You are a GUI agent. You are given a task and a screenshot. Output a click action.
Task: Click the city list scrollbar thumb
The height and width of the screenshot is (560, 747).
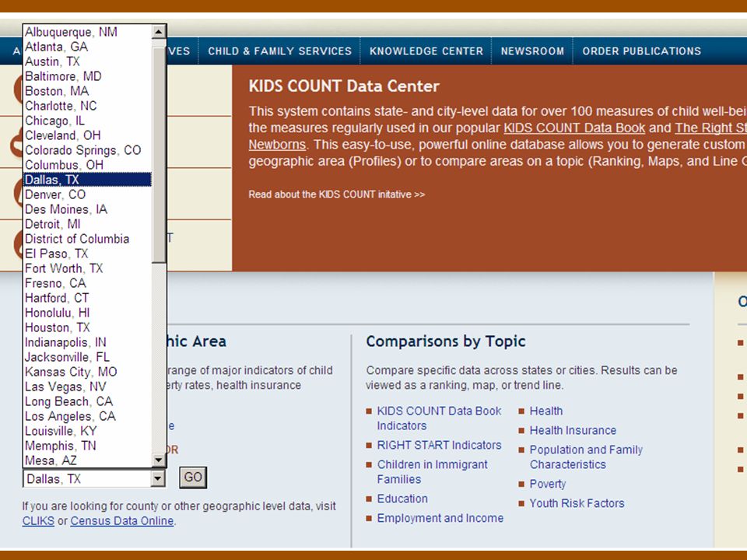pos(159,155)
